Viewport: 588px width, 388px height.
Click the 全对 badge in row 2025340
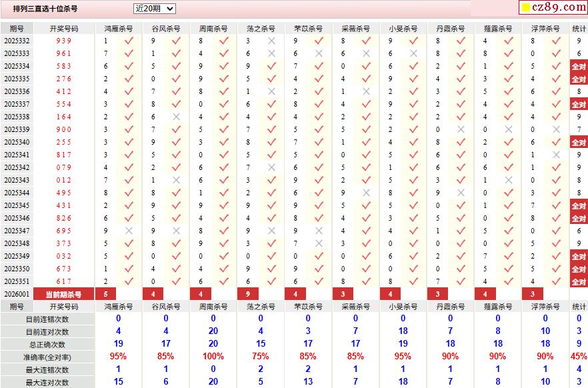tap(579, 143)
